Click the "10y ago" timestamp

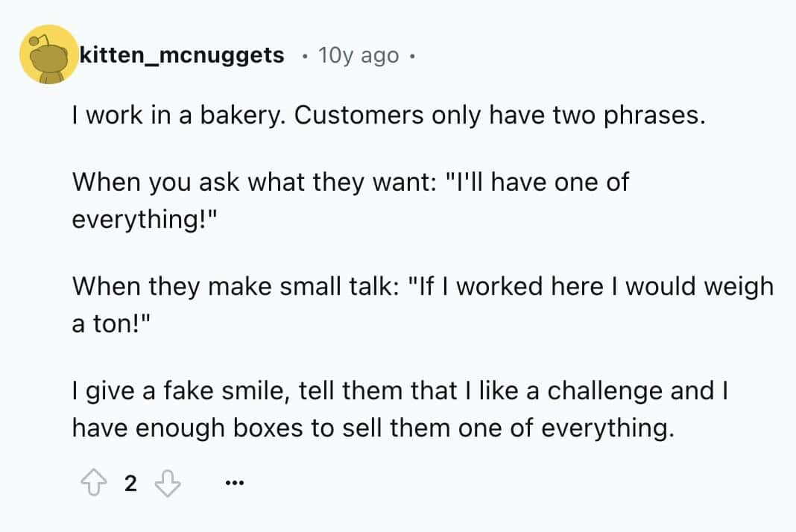pyautogui.click(x=358, y=55)
